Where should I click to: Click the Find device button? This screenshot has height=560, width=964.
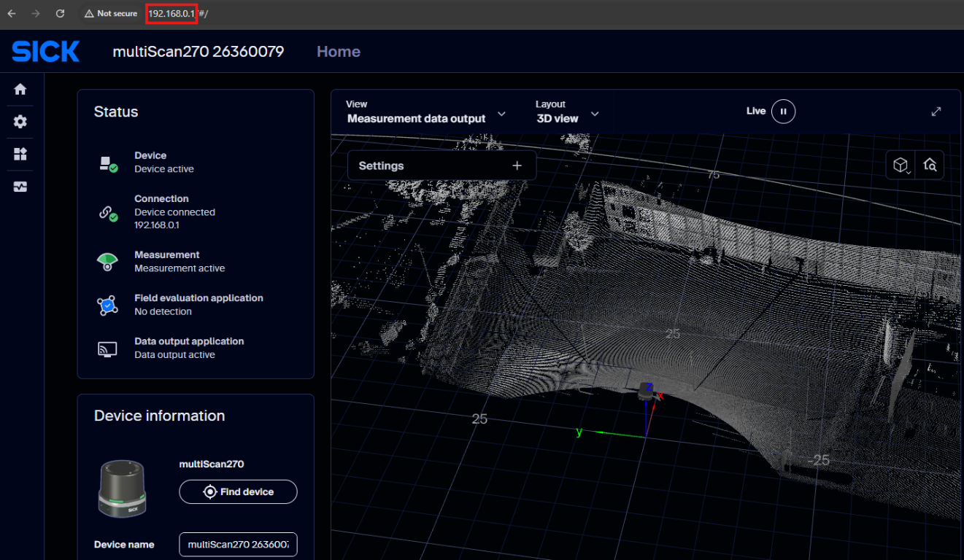238,491
